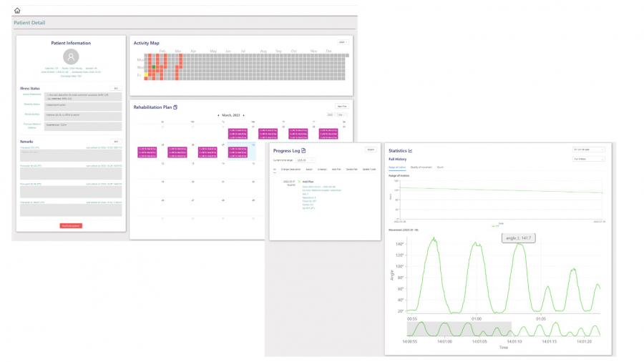Click the Progress Log document icon

(x=303, y=151)
